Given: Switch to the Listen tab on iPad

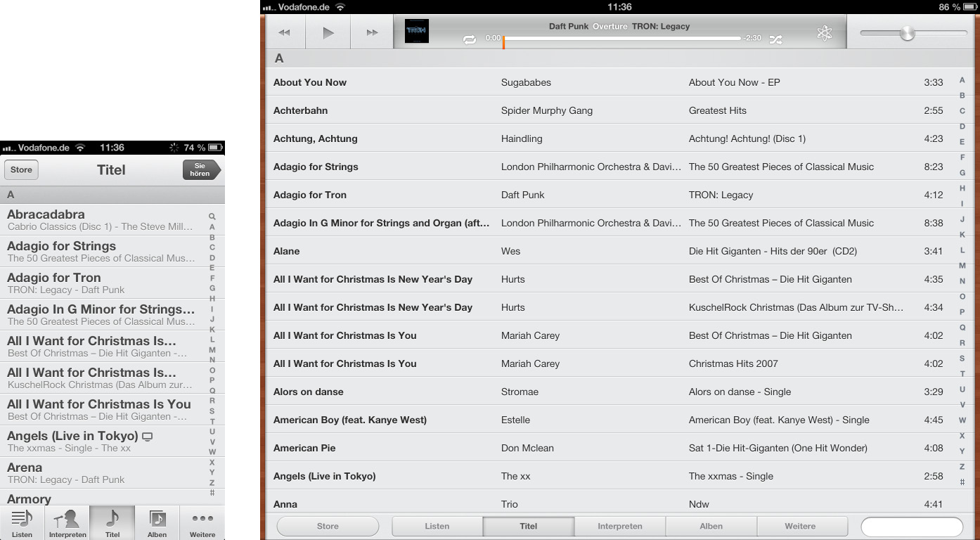Looking at the screenshot, I should [x=437, y=526].
